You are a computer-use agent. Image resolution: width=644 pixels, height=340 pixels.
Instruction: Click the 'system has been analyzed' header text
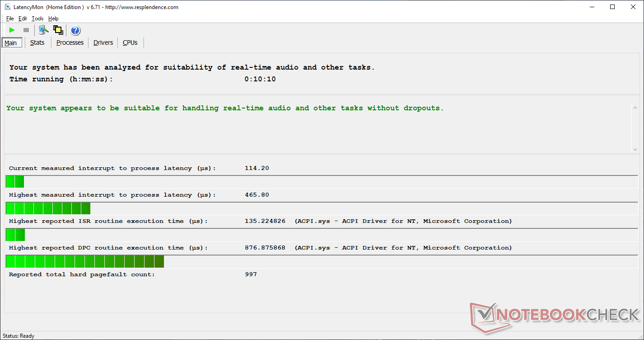tap(192, 67)
